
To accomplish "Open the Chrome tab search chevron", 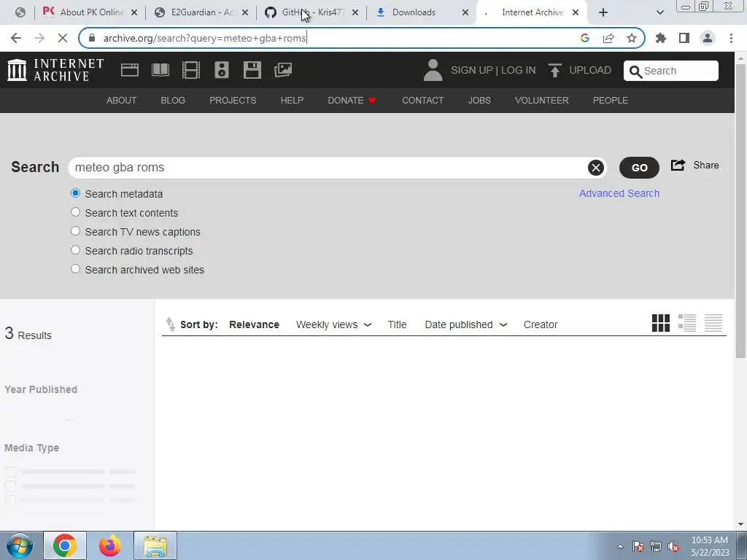I will pyautogui.click(x=659, y=12).
